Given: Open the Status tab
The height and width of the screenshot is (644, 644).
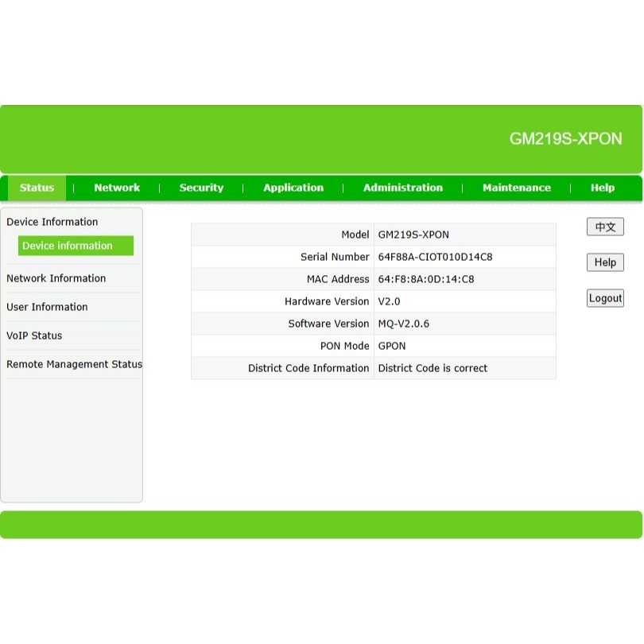Looking at the screenshot, I should tap(37, 188).
